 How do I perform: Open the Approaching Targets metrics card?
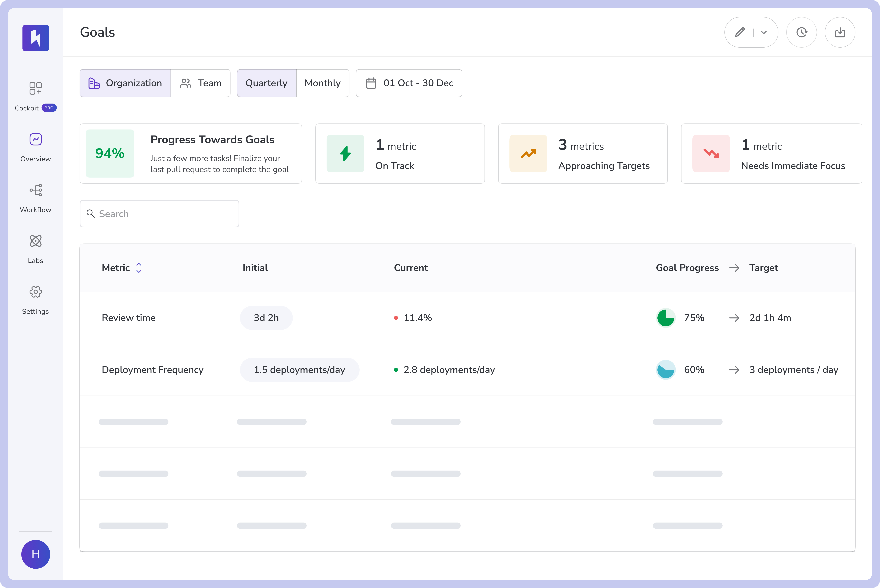tap(582, 154)
